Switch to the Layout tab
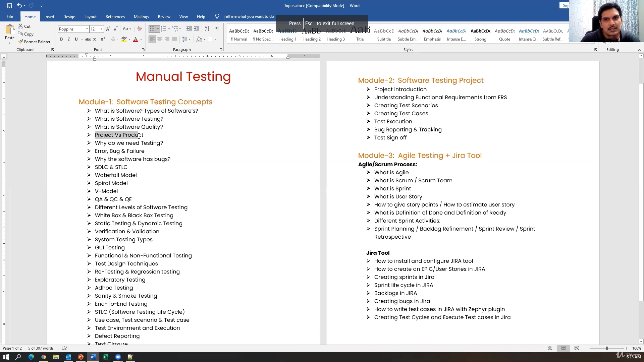644x362 pixels. (90, 16)
